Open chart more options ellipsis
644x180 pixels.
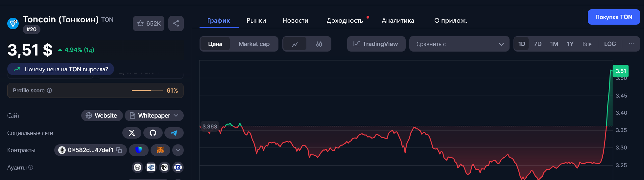(632, 44)
